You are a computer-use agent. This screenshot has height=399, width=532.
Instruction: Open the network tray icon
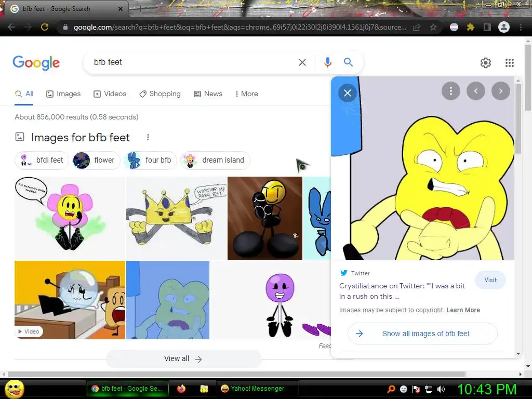coord(429,389)
